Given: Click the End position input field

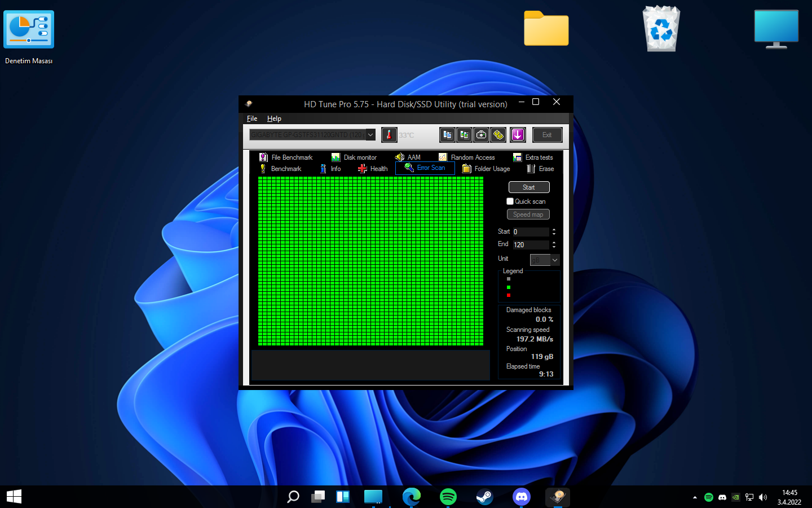Looking at the screenshot, I should click(x=531, y=245).
